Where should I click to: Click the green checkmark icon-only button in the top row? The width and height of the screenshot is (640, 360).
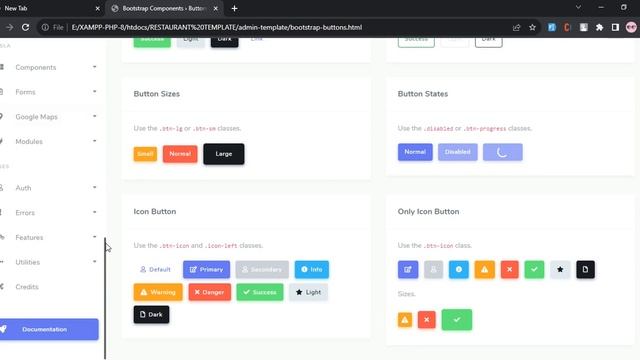point(534,269)
